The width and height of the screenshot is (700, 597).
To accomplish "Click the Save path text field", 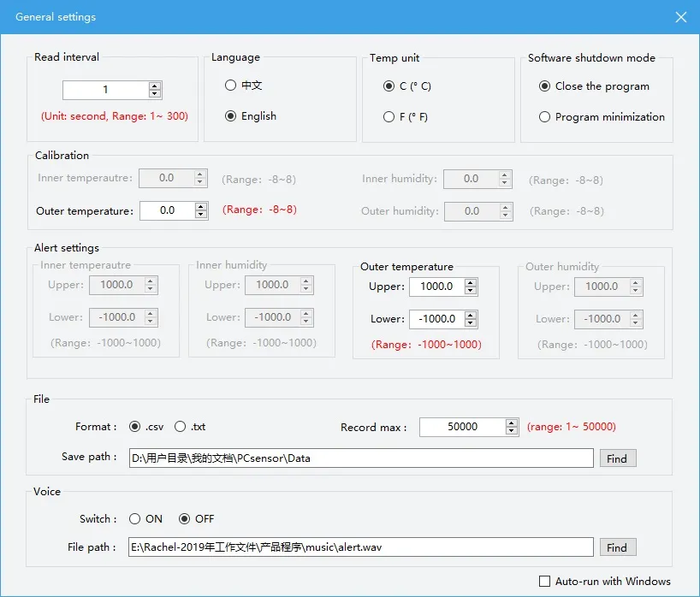I will click(361, 458).
